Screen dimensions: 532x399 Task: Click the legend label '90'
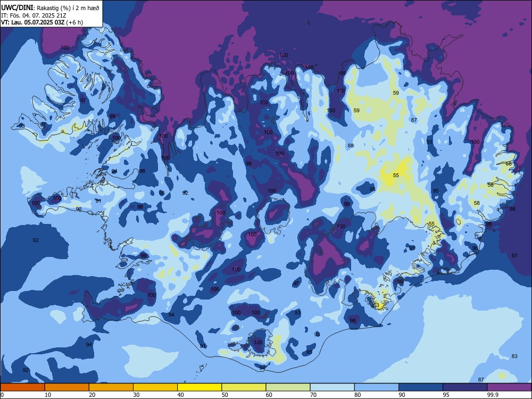(402, 395)
